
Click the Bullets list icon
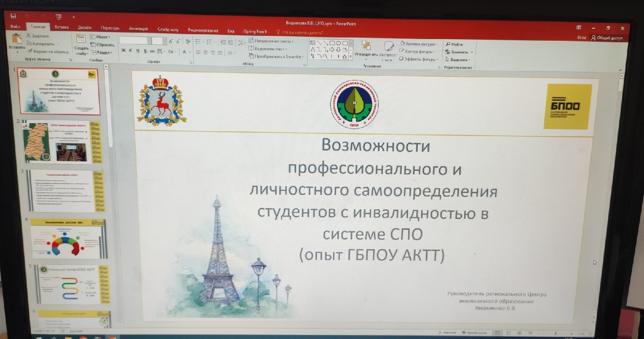[x=198, y=41]
